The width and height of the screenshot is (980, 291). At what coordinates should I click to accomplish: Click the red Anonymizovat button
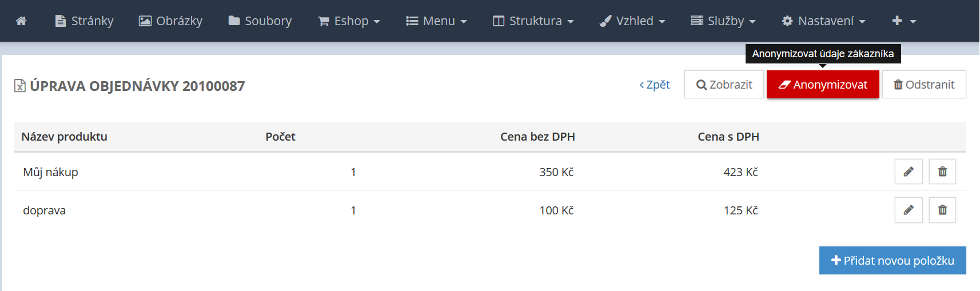(x=823, y=85)
